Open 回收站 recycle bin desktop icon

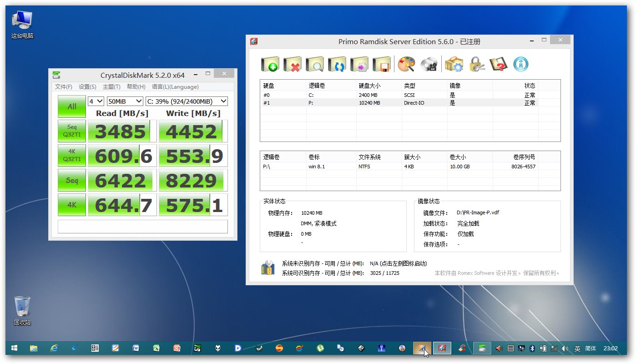tap(22, 311)
